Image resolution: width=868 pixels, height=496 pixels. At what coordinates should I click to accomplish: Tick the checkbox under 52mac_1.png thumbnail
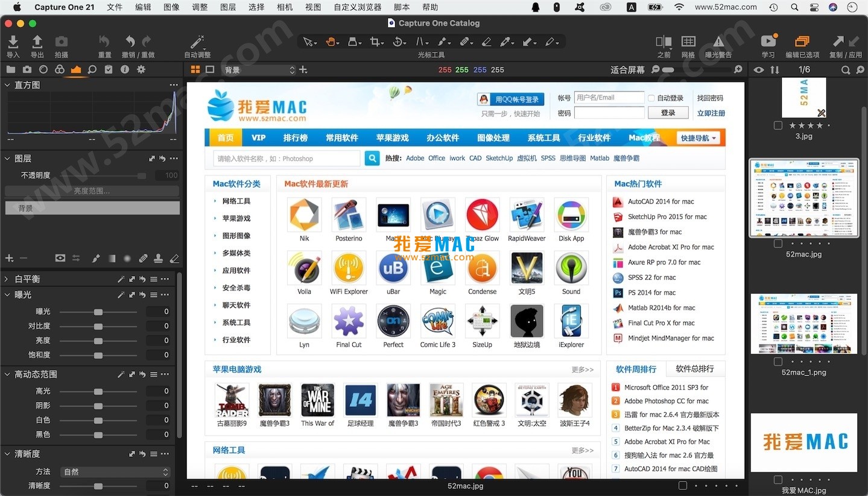point(778,362)
